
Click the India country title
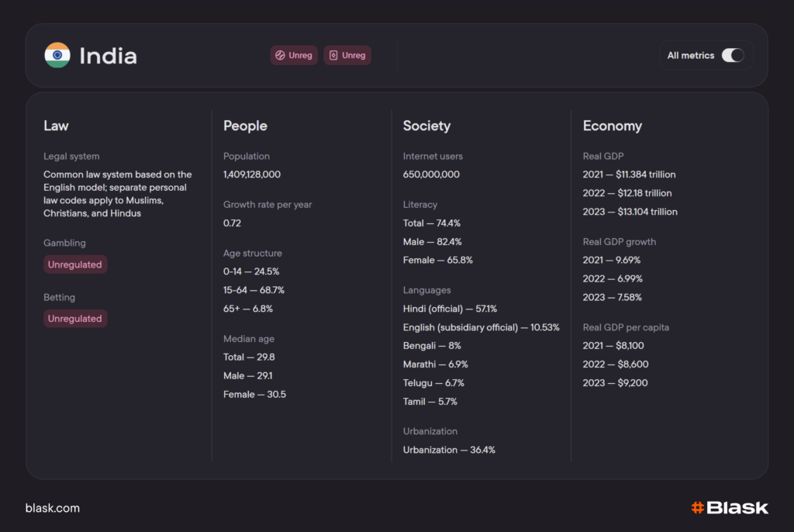(108, 56)
